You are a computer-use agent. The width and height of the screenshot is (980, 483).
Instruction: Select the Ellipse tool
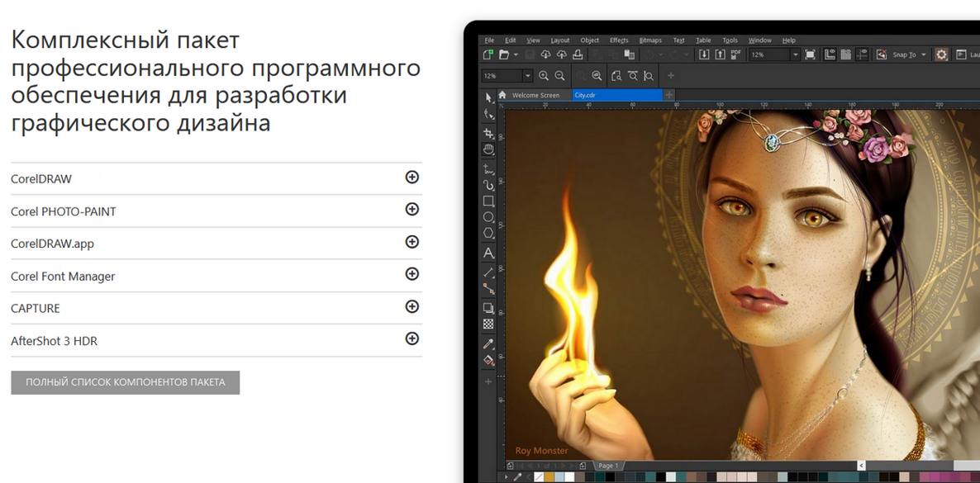pos(488,217)
